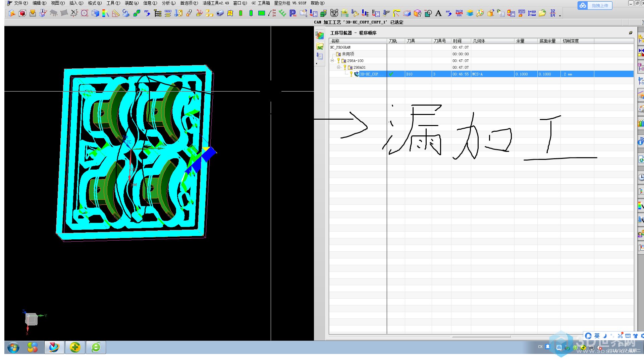644x362 pixels.
Task: Select the 3D-KC_COP operation row
Action: coord(481,74)
